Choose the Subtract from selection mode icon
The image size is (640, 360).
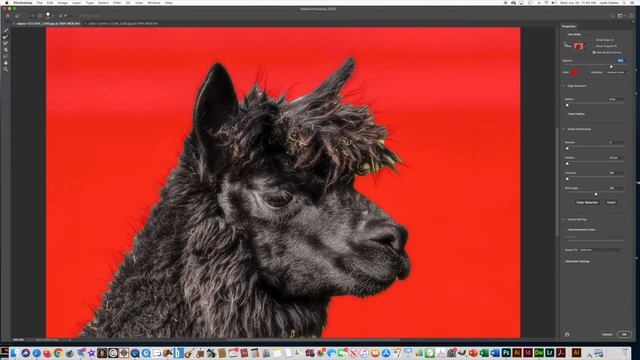[x=40, y=16]
